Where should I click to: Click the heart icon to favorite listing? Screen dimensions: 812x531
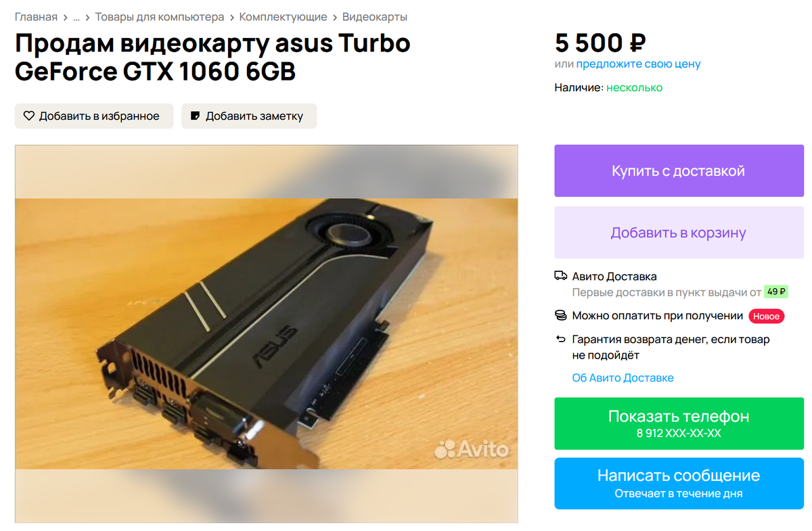pos(28,116)
